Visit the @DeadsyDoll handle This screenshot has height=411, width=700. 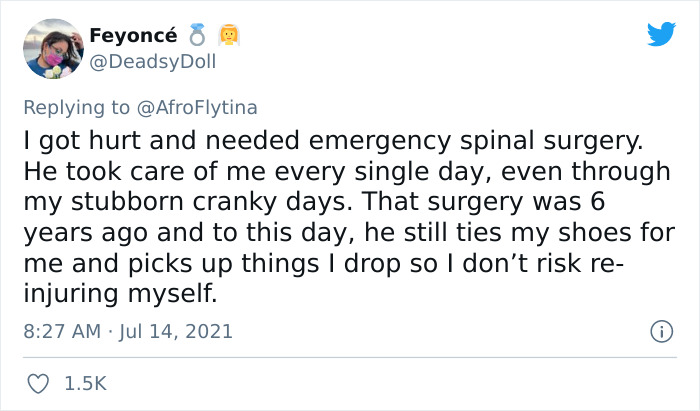(x=152, y=62)
